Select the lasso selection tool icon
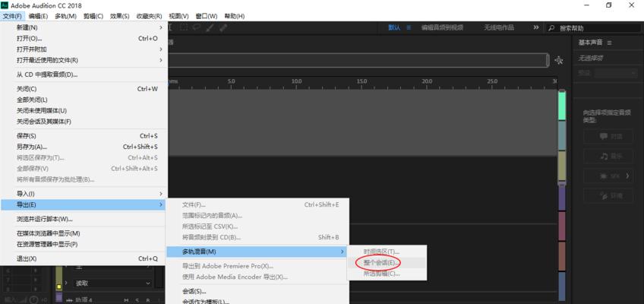The width and height of the screenshot is (644, 304). pyautogui.click(x=197, y=27)
